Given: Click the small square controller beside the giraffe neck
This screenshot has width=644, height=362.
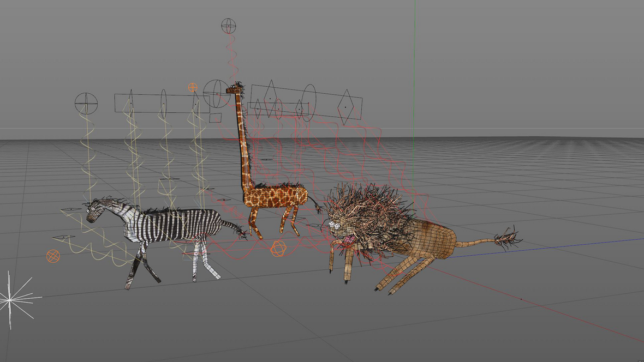Looking at the screenshot, I should pos(216,117).
